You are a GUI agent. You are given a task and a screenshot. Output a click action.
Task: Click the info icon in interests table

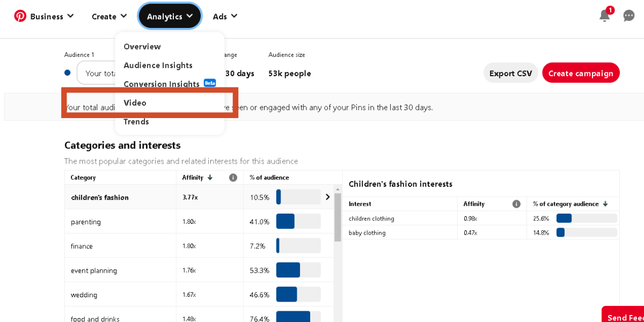point(516,204)
